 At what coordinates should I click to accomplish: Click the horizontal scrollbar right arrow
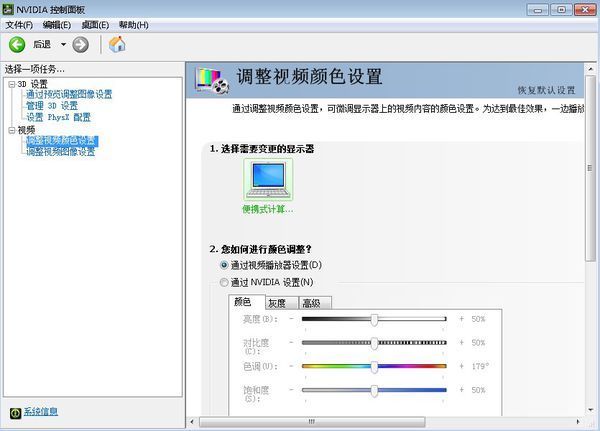tap(578, 422)
